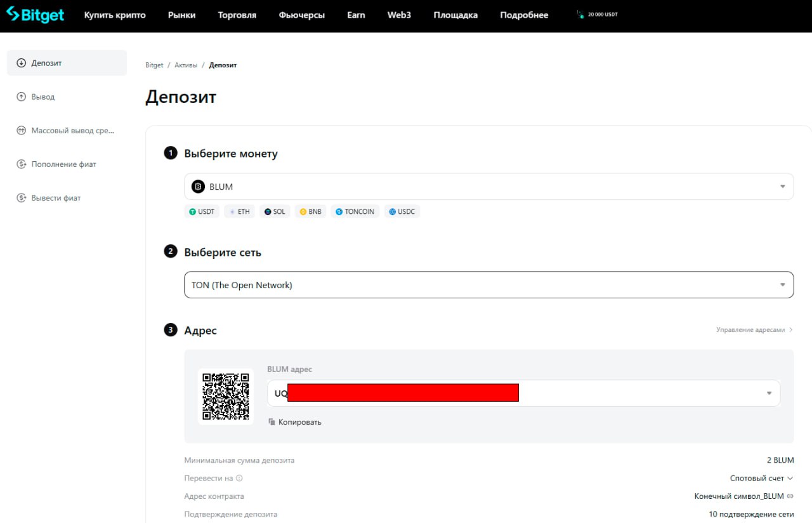Open Массовый вывод сре... in the sidebar
The image size is (812, 523).
point(67,130)
